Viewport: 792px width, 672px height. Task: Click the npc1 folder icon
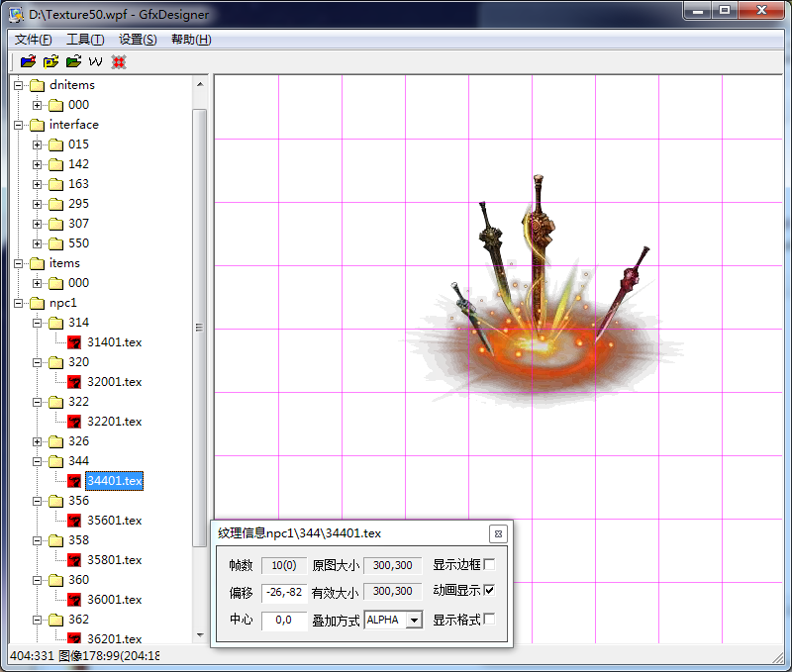tap(37, 303)
